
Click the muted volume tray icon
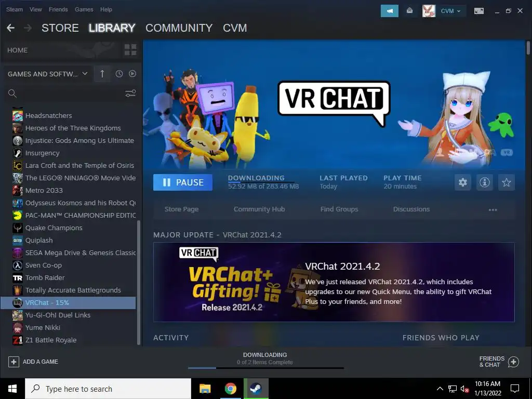pyautogui.click(x=464, y=389)
